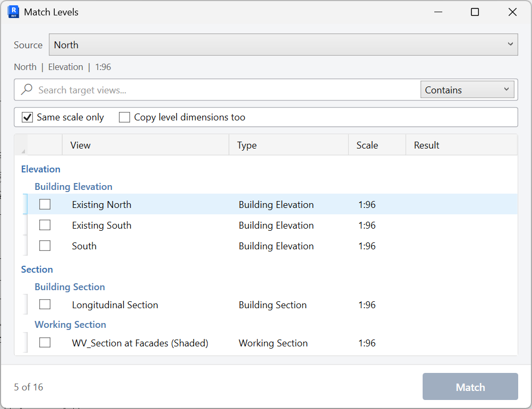Check the Longitudinal Section checkbox
Image resolution: width=532 pixels, height=409 pixels.
point(45,304)
